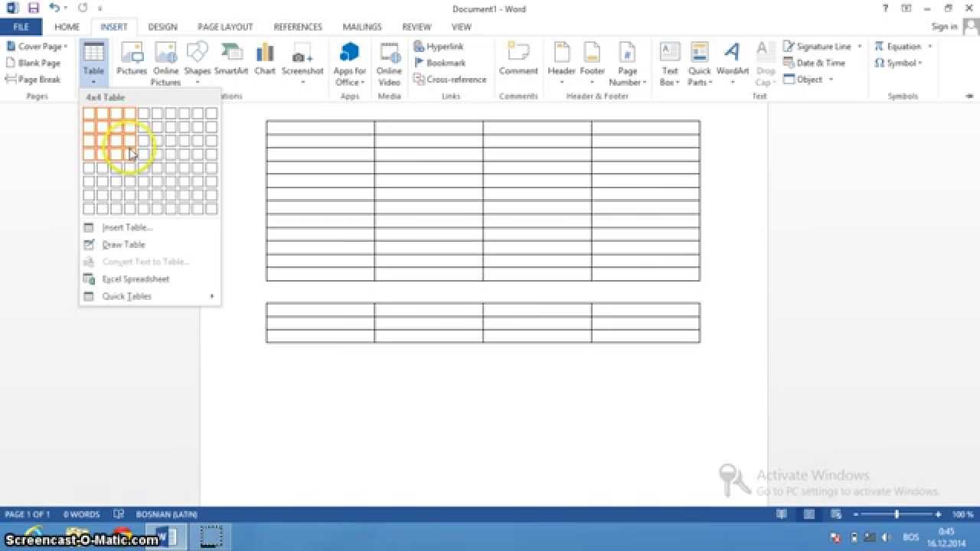Insert a Blank Page
The width and height of the screenshot is (980, 551).
[x=33, y=63]
